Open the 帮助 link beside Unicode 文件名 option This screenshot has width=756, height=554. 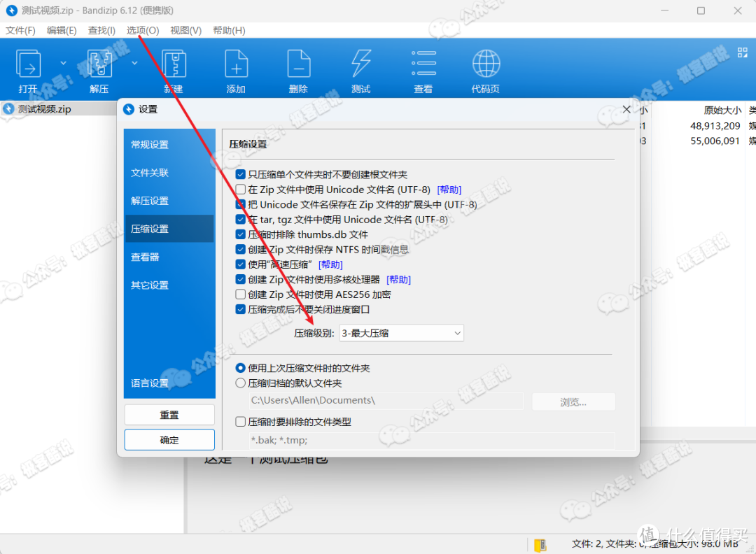pos(449,190)
